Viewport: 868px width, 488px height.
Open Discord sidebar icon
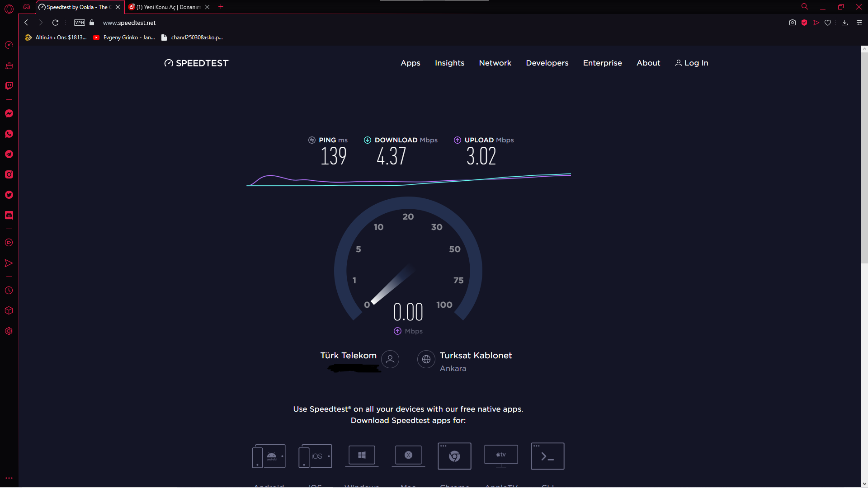9,215
